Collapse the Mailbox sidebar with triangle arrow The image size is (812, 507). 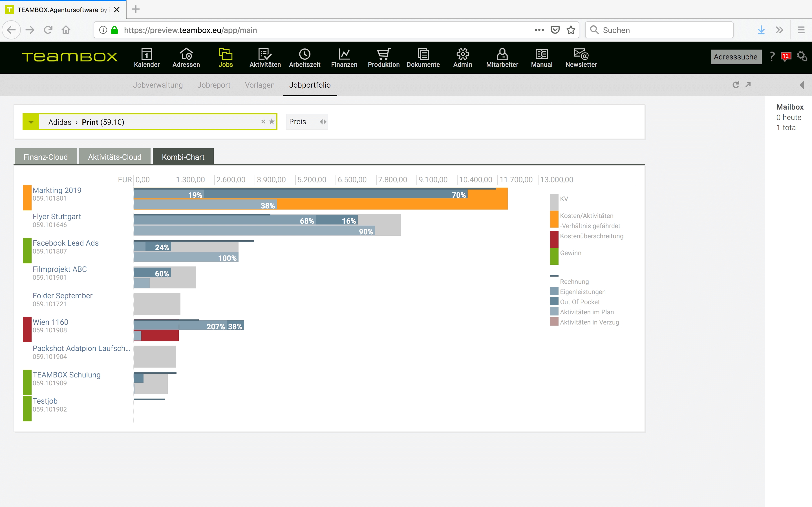pyautogui.click(x=802, y=85)
